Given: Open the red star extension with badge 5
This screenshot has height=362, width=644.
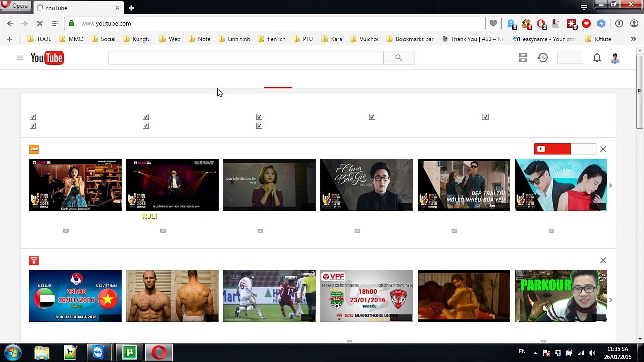Looking at the screenshot, I should [x=572, y=24].
